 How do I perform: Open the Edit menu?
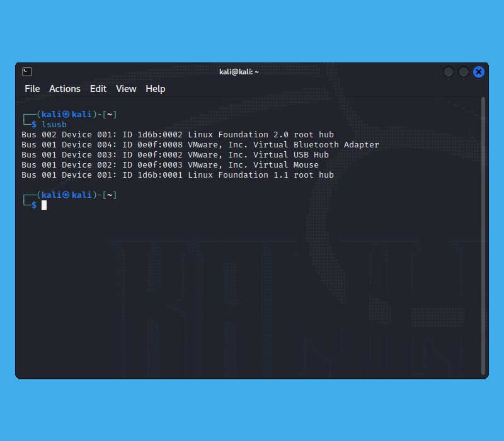coord(98,89)
